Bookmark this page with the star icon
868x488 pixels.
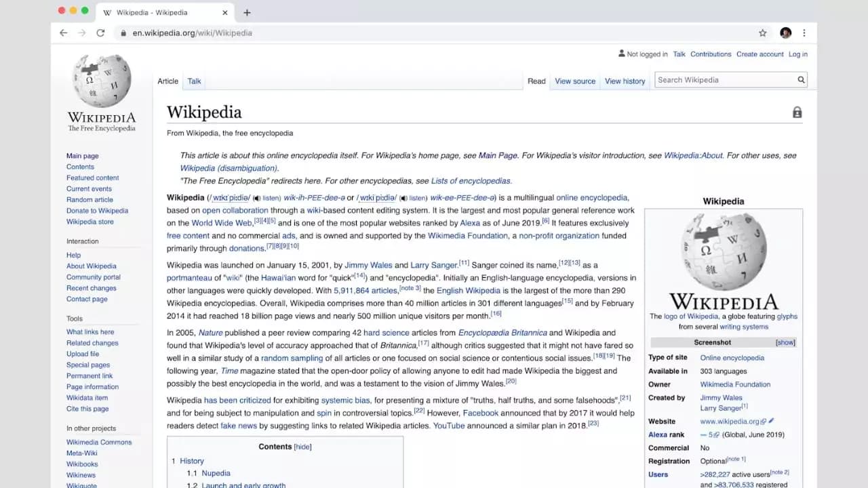click(763, 33)
